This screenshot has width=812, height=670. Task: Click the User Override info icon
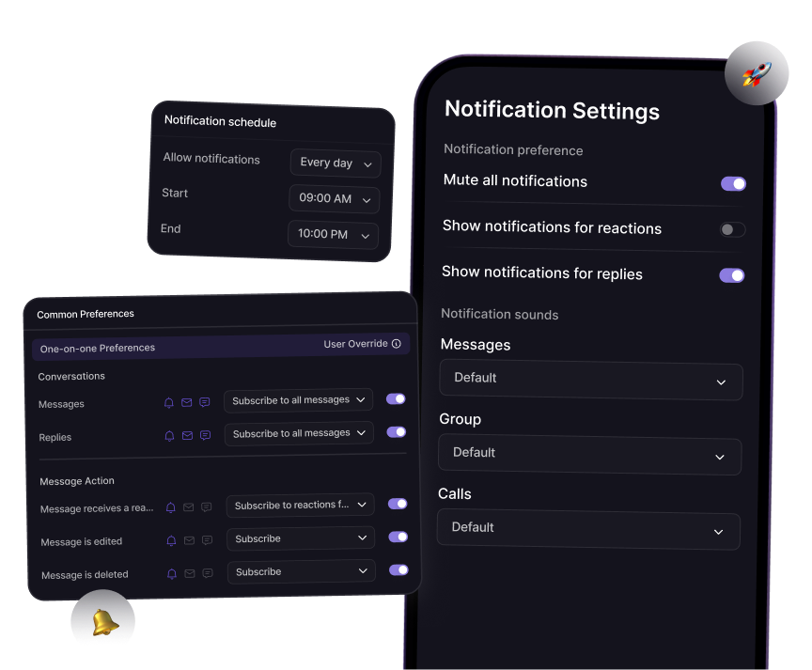[x=396, y=344]
